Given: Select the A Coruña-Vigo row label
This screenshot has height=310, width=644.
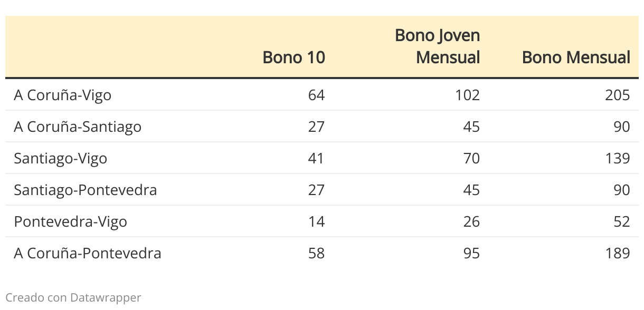Looking at the screenshot, I should tap(63, 95).
